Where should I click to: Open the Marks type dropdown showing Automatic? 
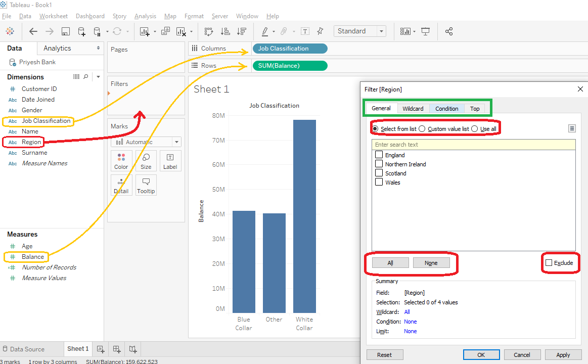146,142
